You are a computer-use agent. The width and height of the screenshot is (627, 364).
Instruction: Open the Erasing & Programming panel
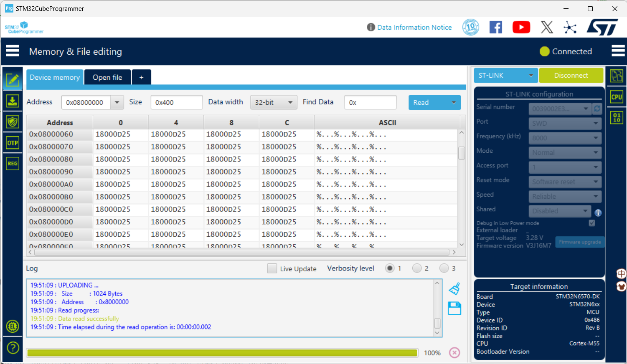click(x=13, y=101)
